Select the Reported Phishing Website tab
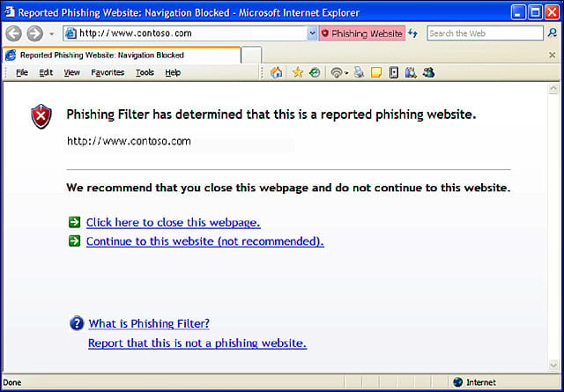 pos(122,55)
